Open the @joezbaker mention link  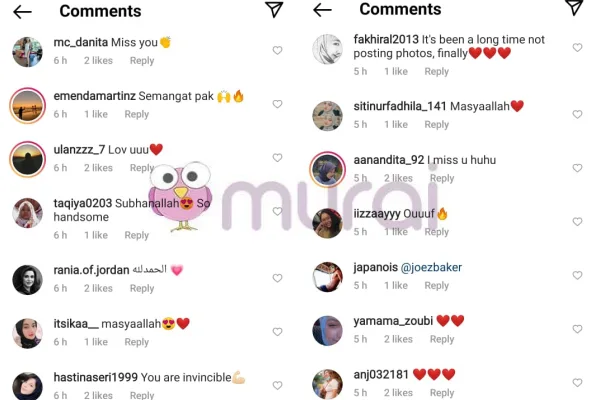pos(431,267)
